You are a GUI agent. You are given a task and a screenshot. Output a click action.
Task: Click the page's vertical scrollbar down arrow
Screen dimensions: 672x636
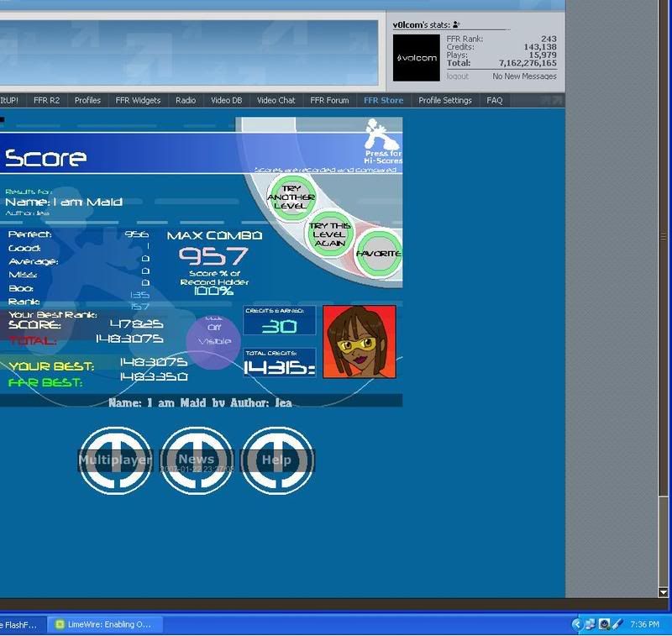[x=663, y=592]
